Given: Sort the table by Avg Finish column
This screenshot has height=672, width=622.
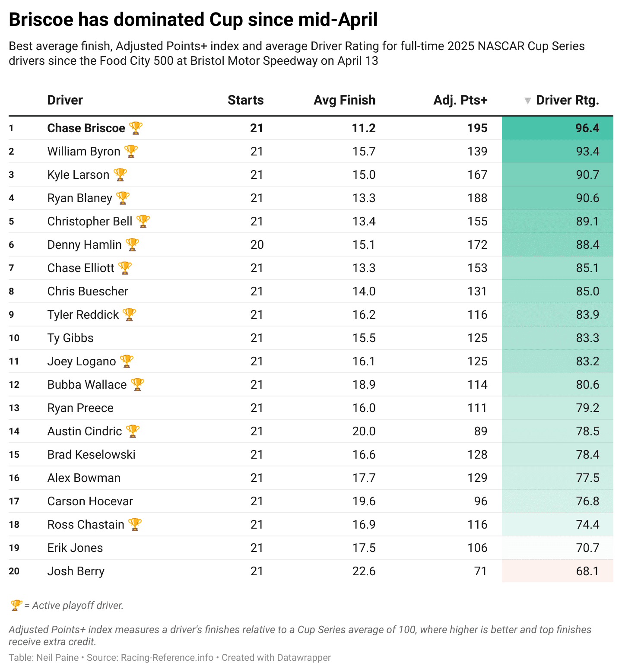Looking at the screenshot, I should pos(344,100).
